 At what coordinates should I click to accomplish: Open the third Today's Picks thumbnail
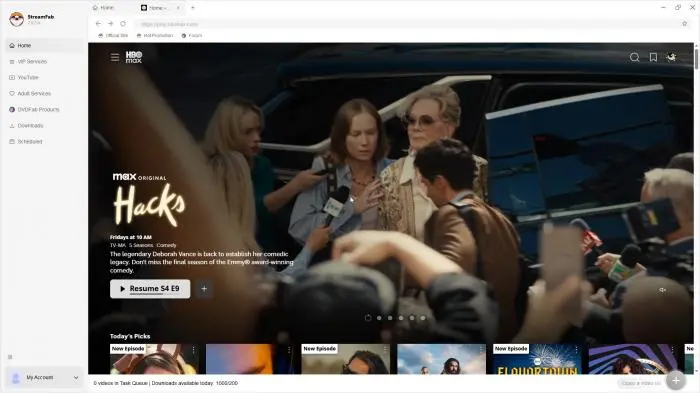click(x=346, y=359)
